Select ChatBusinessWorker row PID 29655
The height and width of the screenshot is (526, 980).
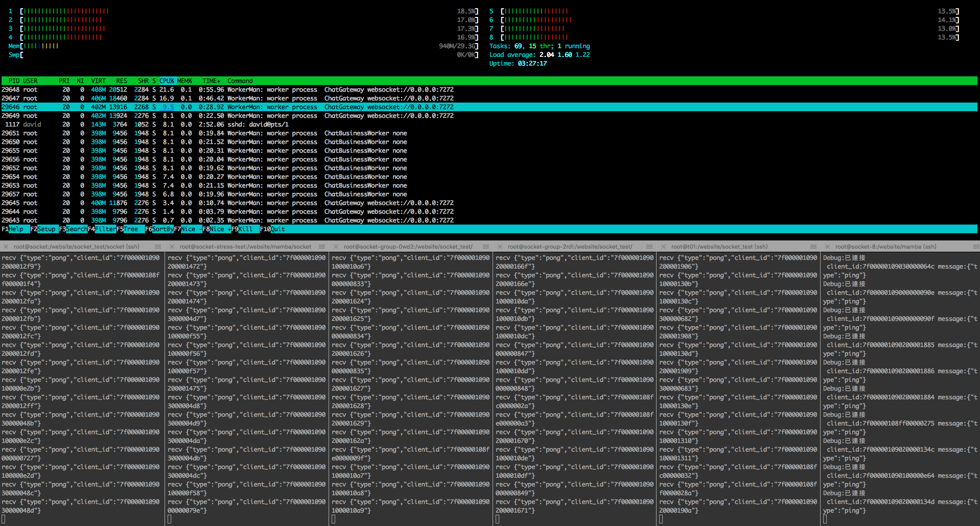pos(489,151)
